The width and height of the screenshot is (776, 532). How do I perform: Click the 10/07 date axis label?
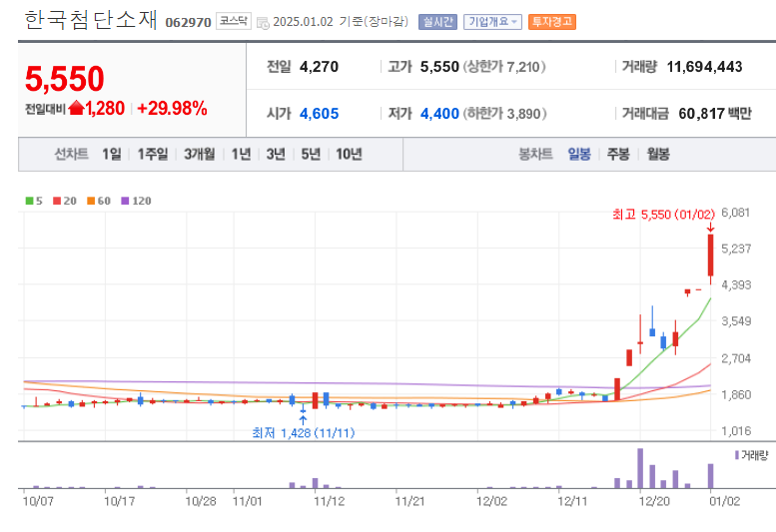[38, 501]
